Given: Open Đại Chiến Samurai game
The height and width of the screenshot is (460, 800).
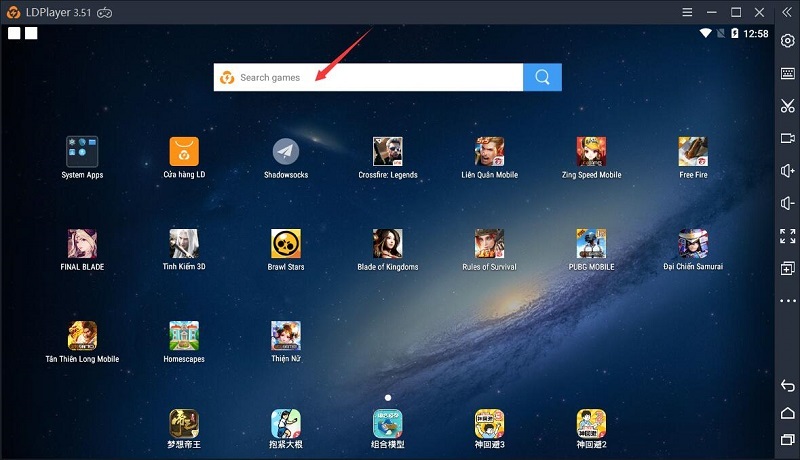Looking at the screenshot, I should coord(693,243).
